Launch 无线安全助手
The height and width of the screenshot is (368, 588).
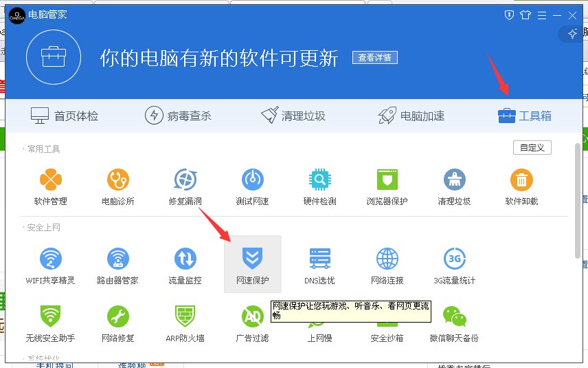pos(51,324)
